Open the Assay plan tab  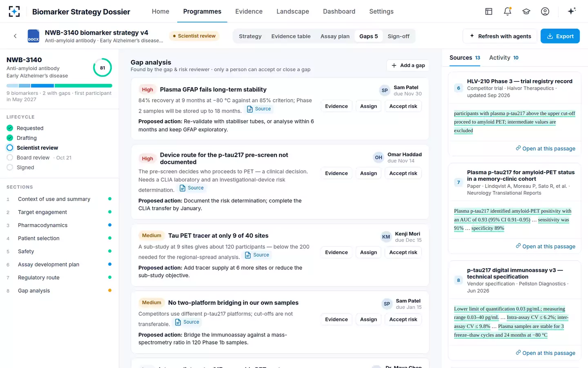pos(335,36)
